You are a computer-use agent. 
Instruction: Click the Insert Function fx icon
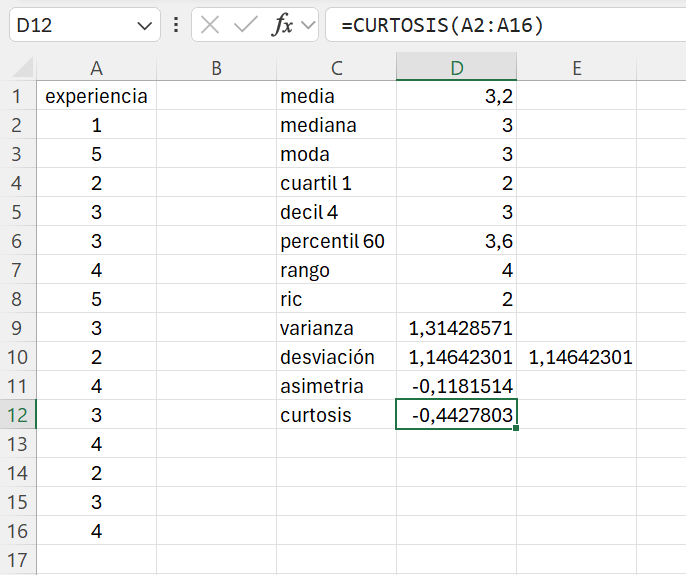284,25
